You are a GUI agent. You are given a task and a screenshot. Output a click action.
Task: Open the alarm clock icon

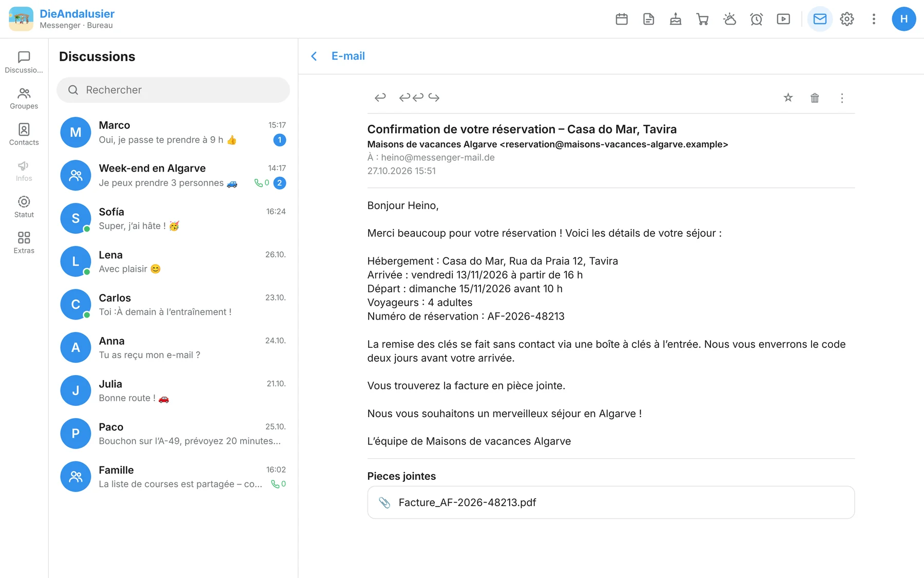pyautogui.click(x=756, y=19)
